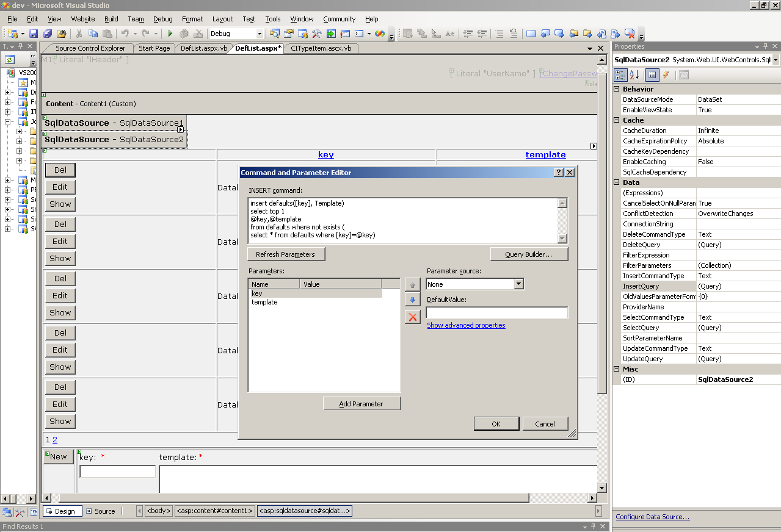This screenshot has width=781, height=532.
Task: Sort properties alphabetically with A-Z icon
Action: [x=634, y=74]
